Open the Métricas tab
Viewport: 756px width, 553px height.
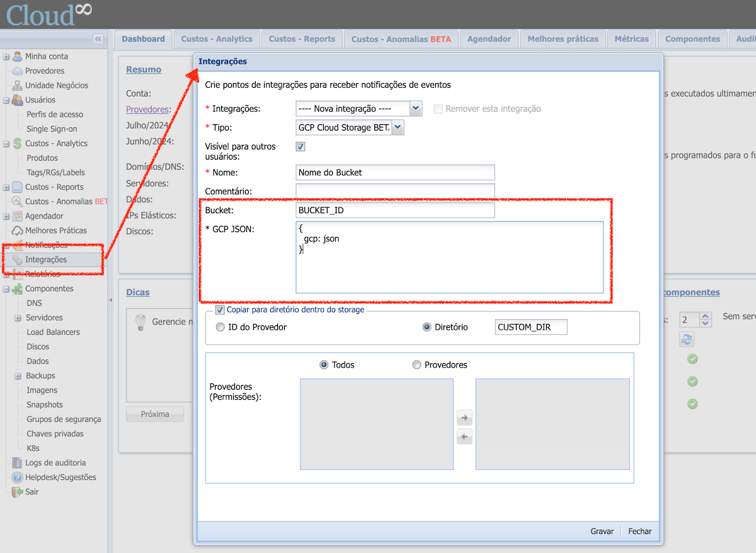pos(631,39)
